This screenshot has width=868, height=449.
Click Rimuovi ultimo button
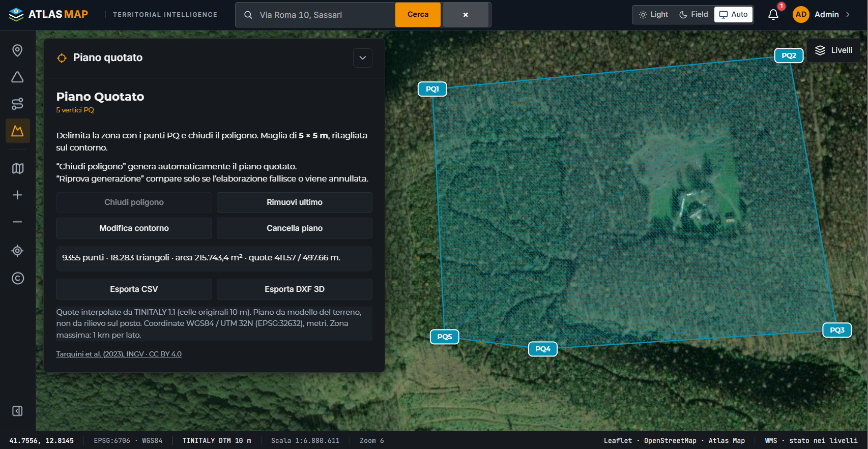point(295,202)
